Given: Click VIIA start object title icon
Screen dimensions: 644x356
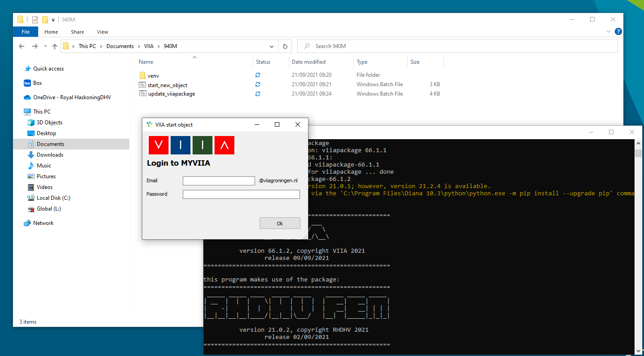Looking at the screenshot, I should pos(150,124).
